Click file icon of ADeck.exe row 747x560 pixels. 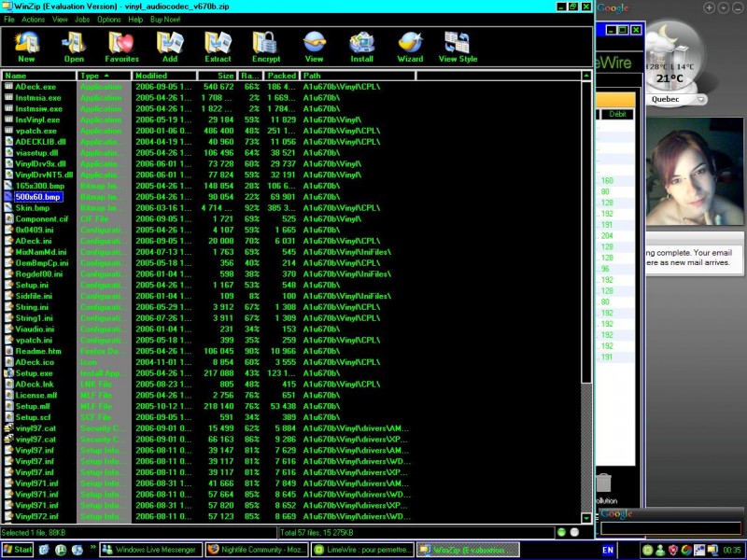click(8, 86)
